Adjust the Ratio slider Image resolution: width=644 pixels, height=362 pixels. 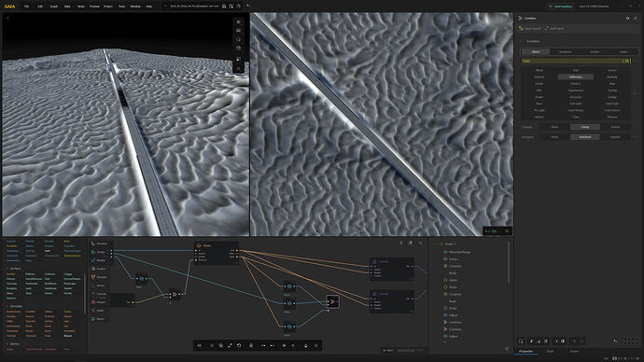[576, 61]
